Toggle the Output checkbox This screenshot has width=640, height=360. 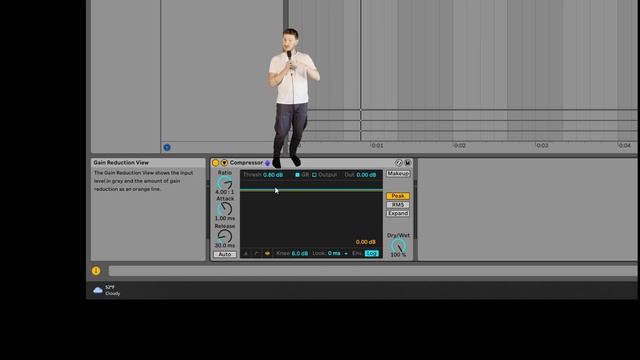pyautogui.click(x=314, y=175)
